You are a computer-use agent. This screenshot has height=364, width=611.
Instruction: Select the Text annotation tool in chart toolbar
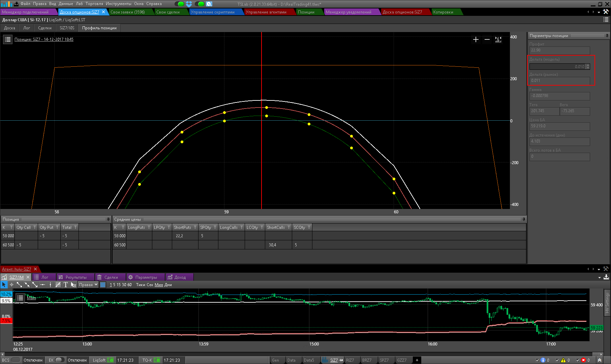66,285
